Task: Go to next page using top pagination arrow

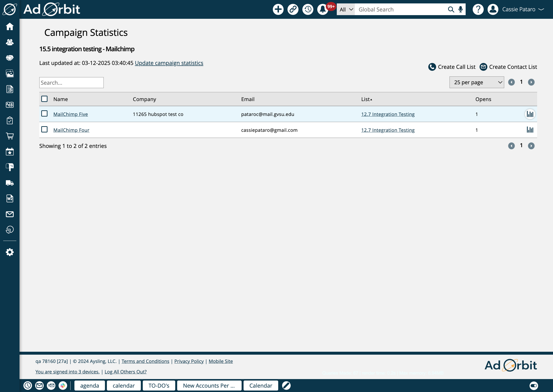Action: [531, 82]
